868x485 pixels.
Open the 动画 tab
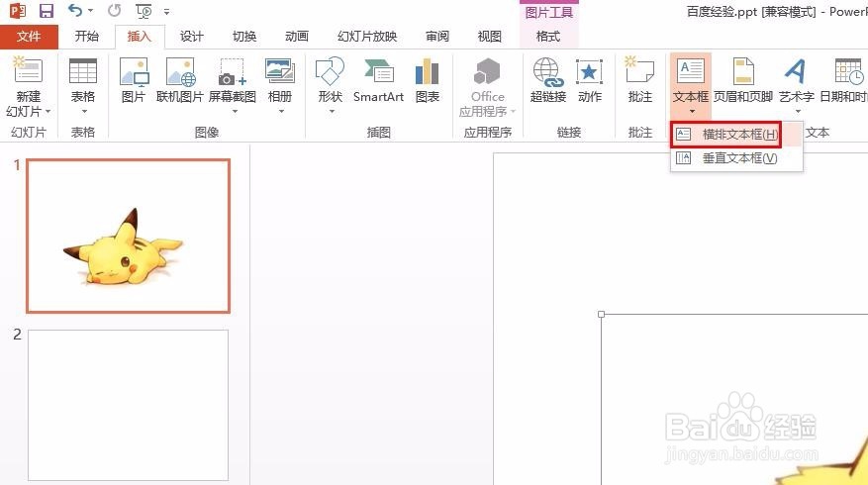pyautogui.click(x=297, y=37)
